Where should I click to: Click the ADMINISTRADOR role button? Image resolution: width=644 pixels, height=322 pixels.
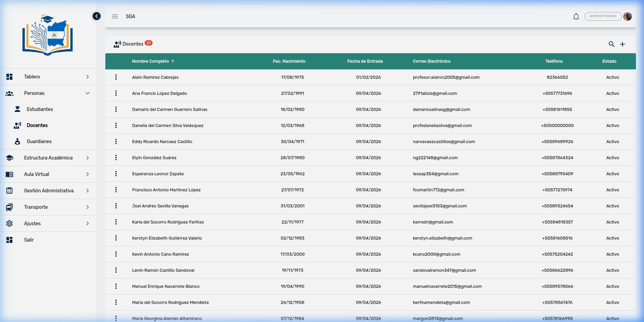pos(603,16)
